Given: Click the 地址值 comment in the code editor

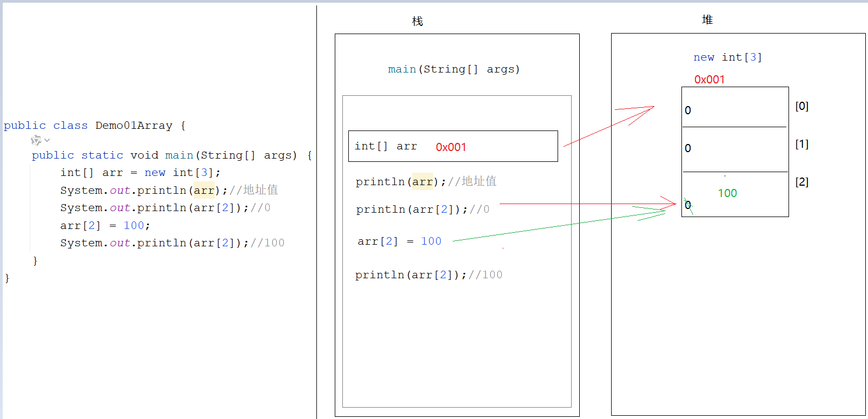Looking at the screenshot, I should click(260, 190).
